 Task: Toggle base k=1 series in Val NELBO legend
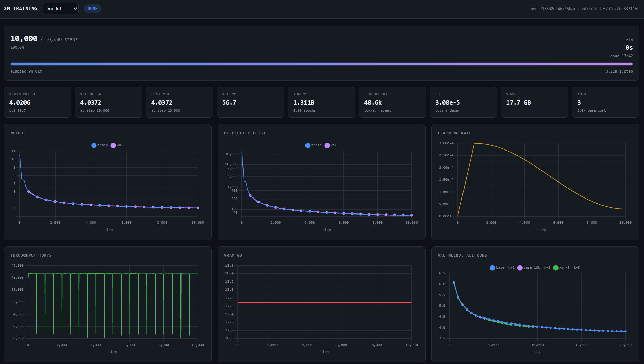point(502,268)
